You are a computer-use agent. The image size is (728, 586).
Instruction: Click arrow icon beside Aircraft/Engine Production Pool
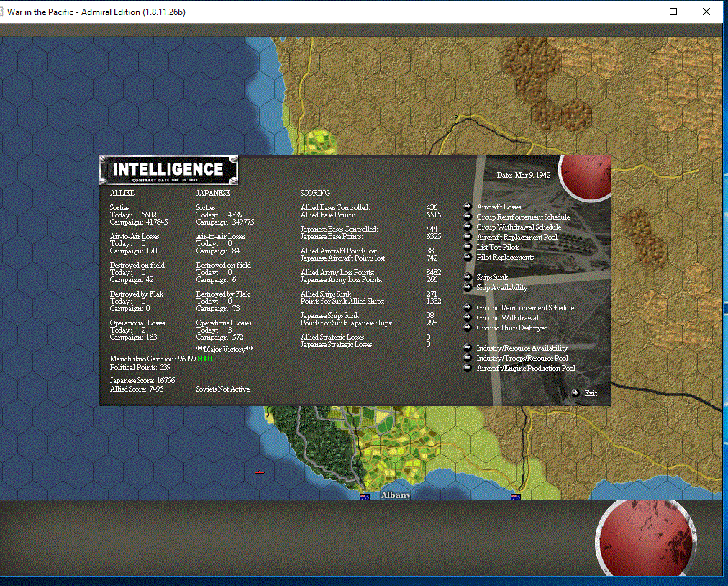(468, 368)
